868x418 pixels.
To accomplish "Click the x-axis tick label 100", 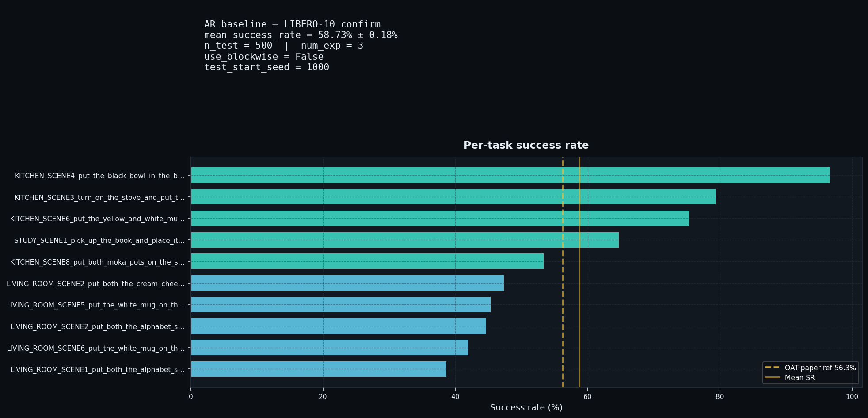I will (852, 397).
